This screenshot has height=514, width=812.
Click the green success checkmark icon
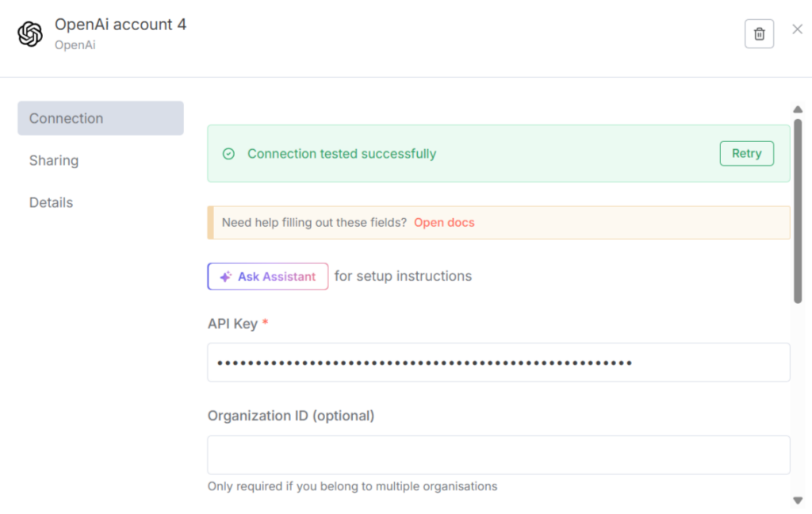[x=228, y=154]
